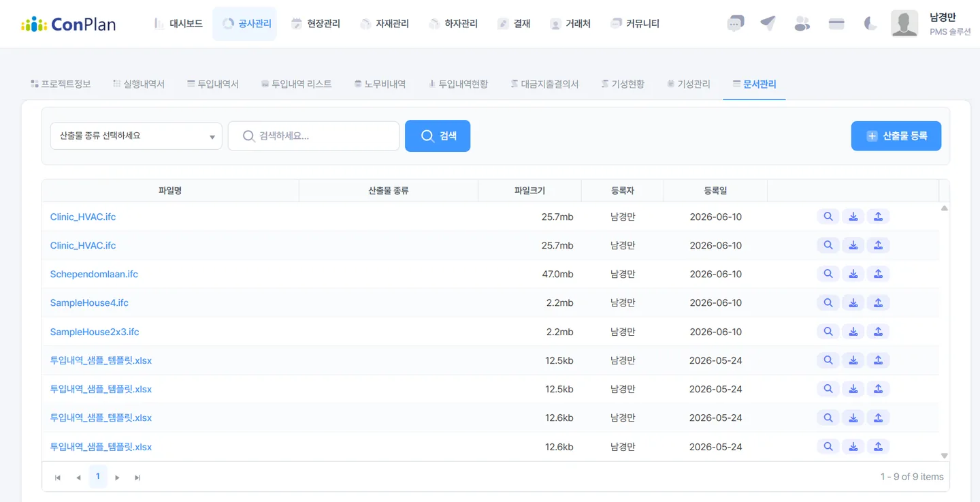Click the upload icon for Schependomlaan.ifc
980x502 pixels.
point(879,274)
